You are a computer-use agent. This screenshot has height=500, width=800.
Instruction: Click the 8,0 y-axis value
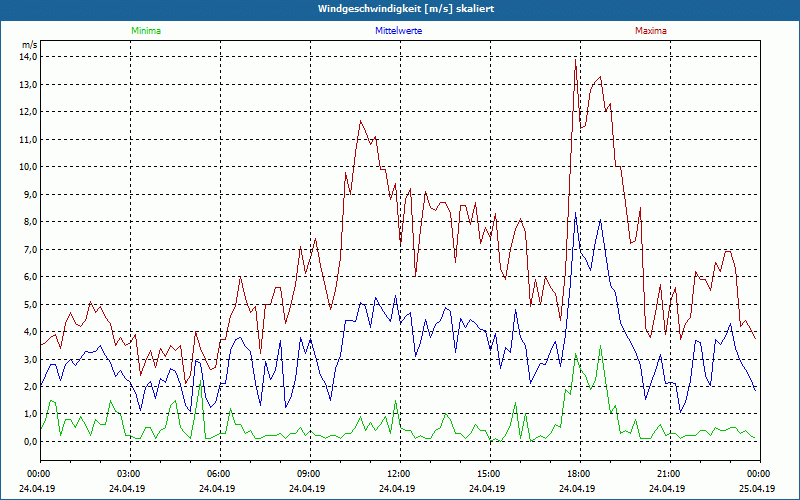click(x=31, y=222)
